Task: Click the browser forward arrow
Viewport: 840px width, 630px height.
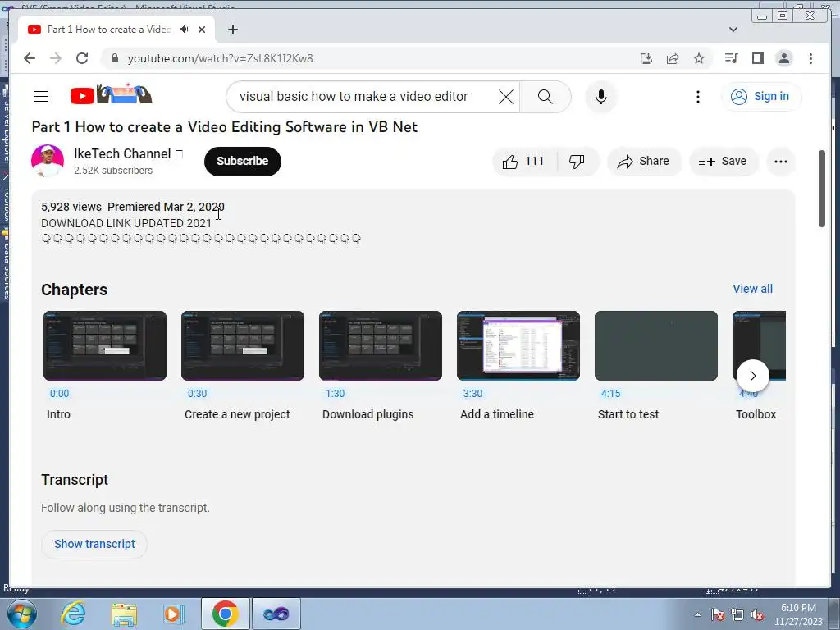Action: 56,58
